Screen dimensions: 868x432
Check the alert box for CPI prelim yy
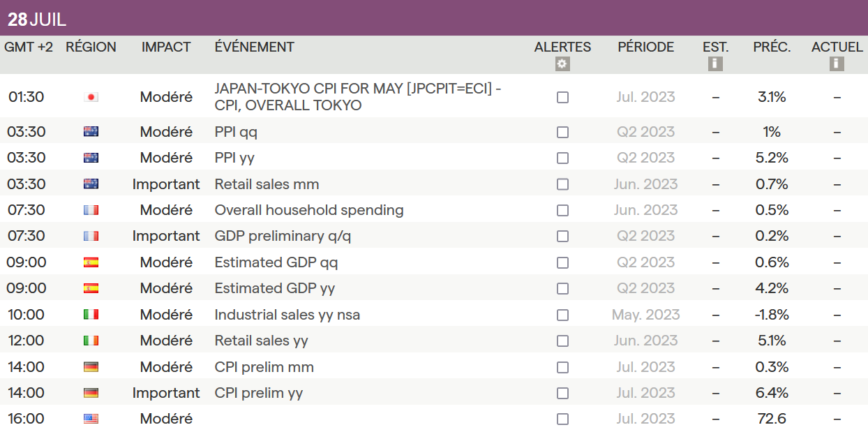[562, 394]
